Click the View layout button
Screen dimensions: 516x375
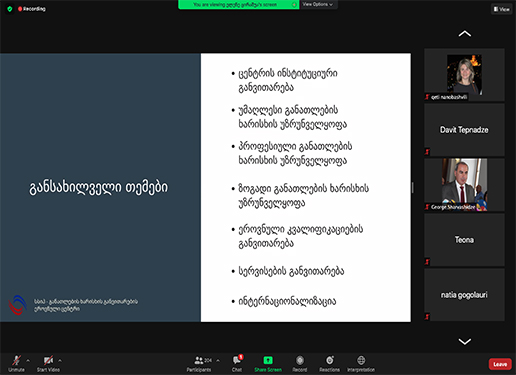point(502,9)
